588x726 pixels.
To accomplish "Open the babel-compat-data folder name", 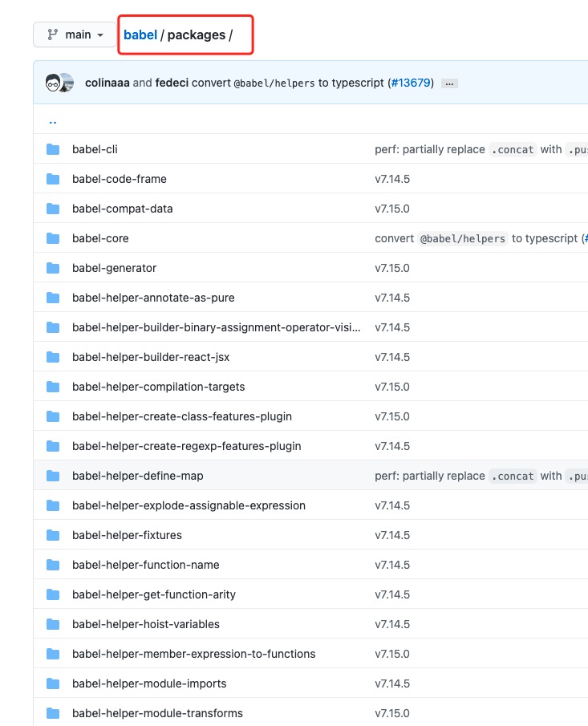I will 122,209.
